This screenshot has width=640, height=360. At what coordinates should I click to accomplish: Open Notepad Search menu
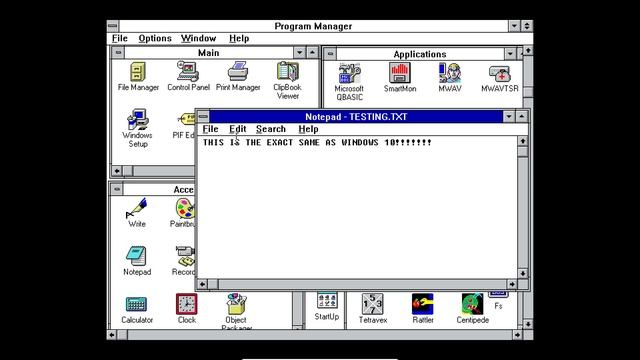click(271, 129)
